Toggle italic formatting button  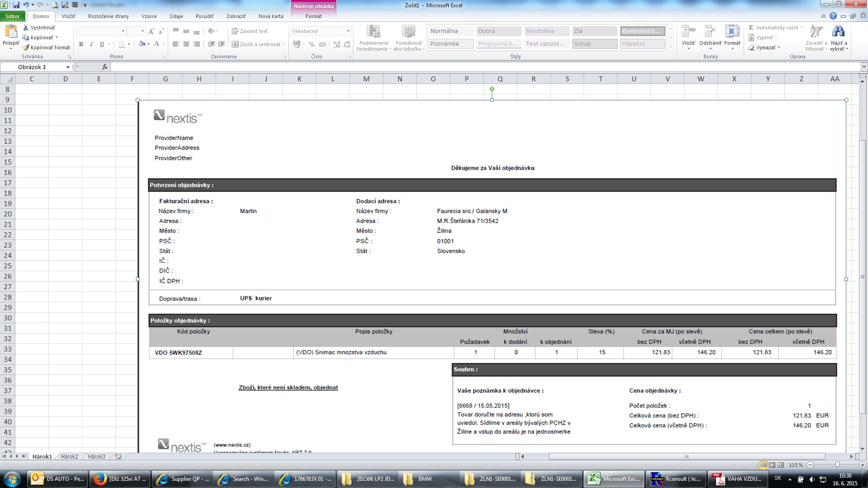click(x=91, y=44)
